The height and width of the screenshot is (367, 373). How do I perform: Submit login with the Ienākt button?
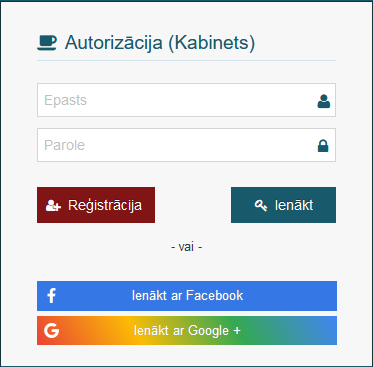coord(283,205)
